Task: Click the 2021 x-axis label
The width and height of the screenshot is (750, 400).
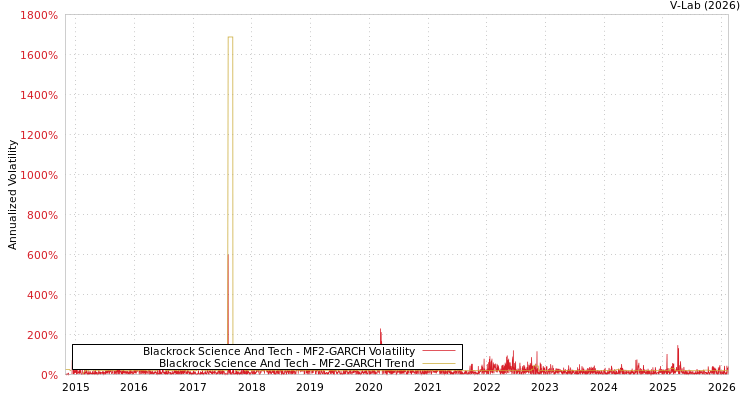Action: point(428,387)
